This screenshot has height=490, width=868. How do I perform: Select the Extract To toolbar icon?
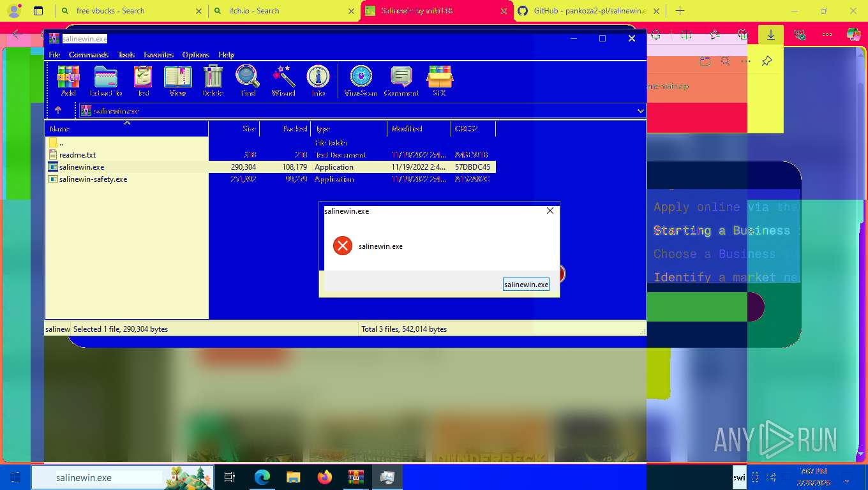[106, 80]
